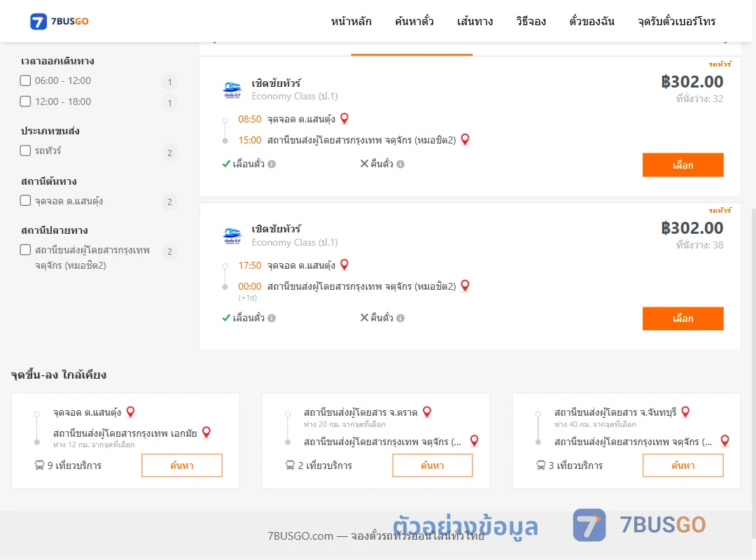Select the 08:50 trip with เลือก button
Viewport: 756px width, 560px height.
682,165
